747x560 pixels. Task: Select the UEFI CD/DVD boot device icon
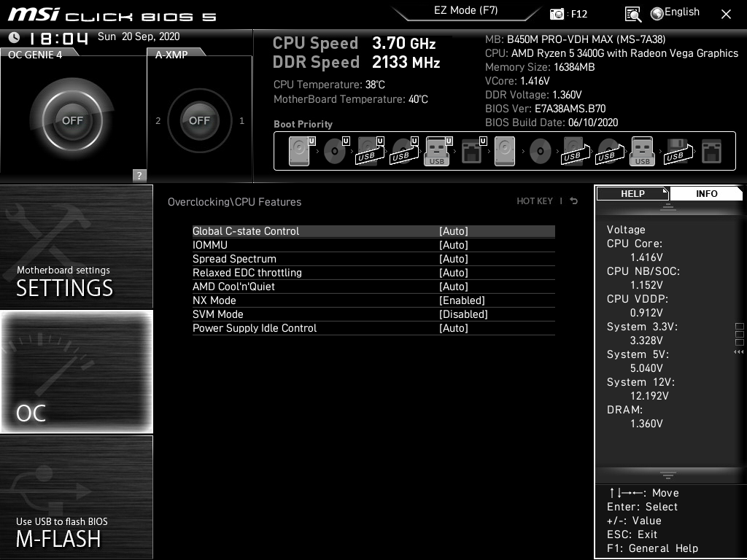pos(336,151)
